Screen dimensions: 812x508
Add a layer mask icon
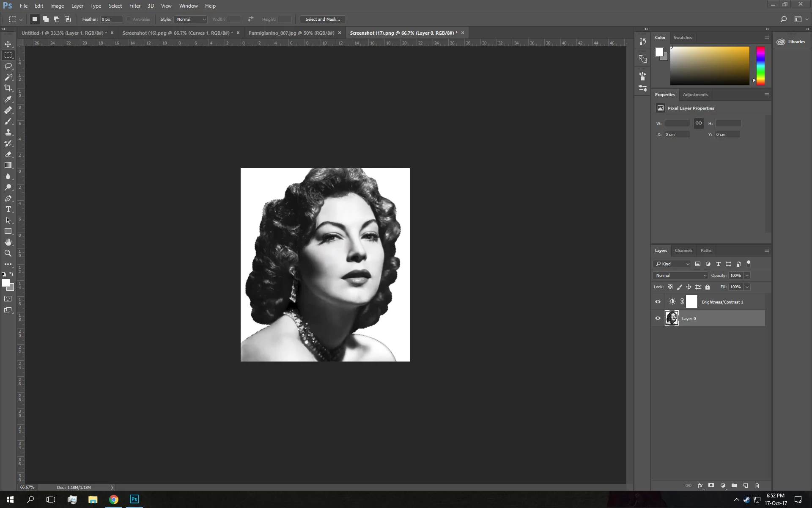click(x=711, y=486)
